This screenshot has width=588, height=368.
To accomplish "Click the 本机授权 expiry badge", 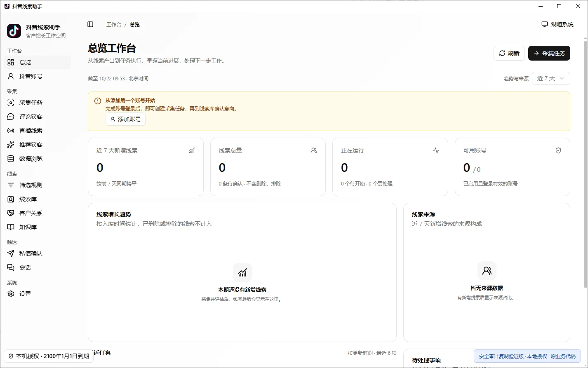I will click(49, 356).
